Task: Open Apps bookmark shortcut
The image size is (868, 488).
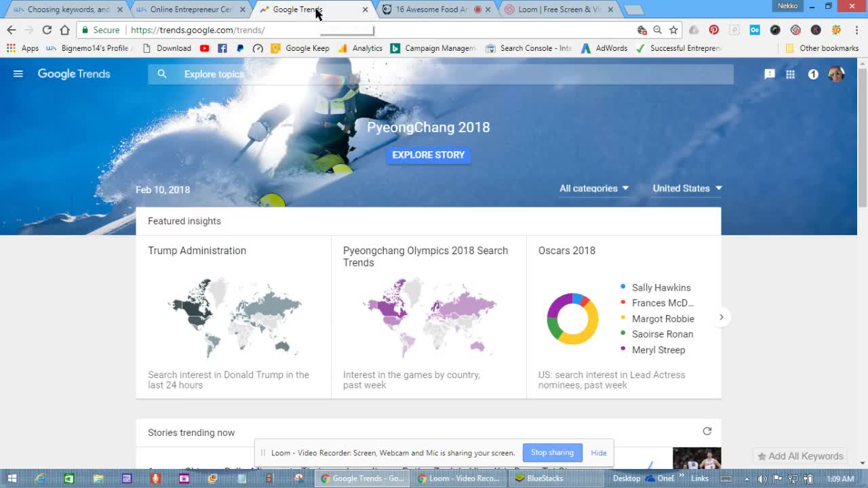Action: [x=22, y=48]
